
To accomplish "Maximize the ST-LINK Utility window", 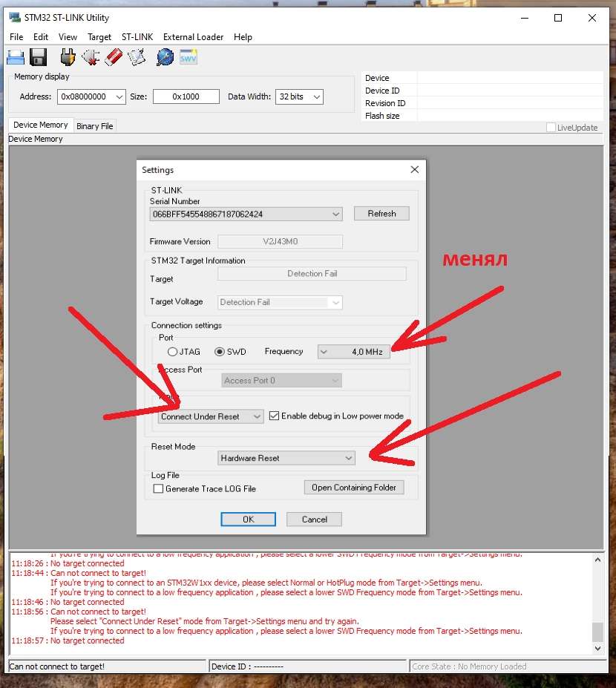I will [558, 18].
